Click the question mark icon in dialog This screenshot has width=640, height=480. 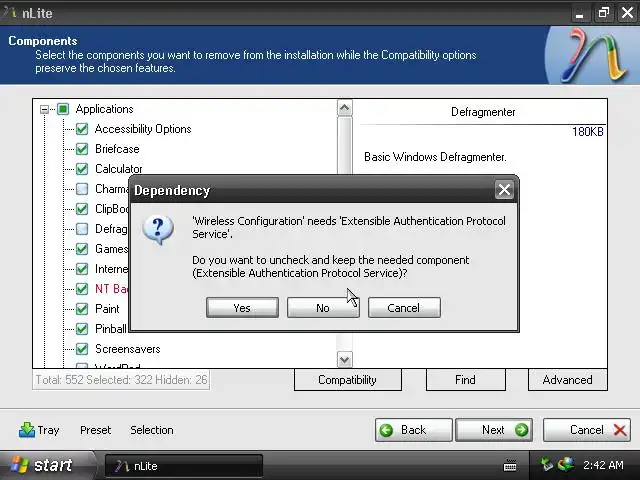[158, 230]
